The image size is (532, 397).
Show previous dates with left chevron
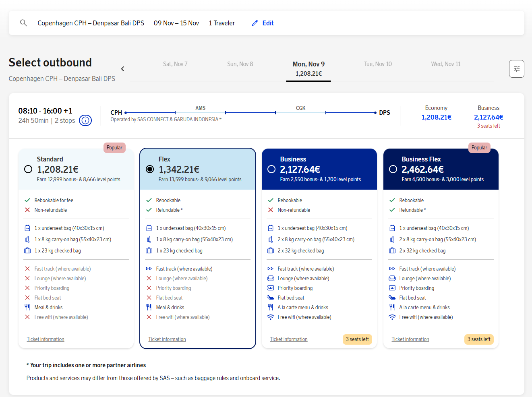coord(122,69)
